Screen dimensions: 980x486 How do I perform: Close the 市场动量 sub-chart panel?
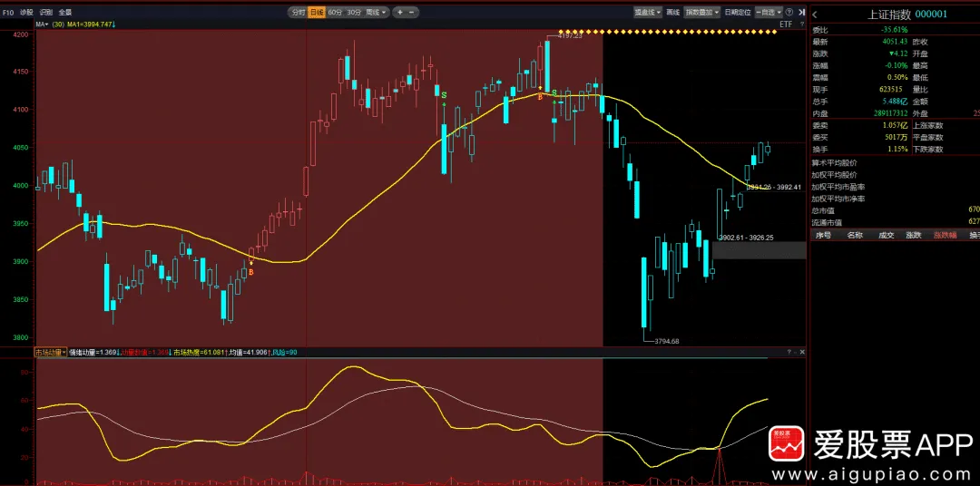[x=802, y=353]
